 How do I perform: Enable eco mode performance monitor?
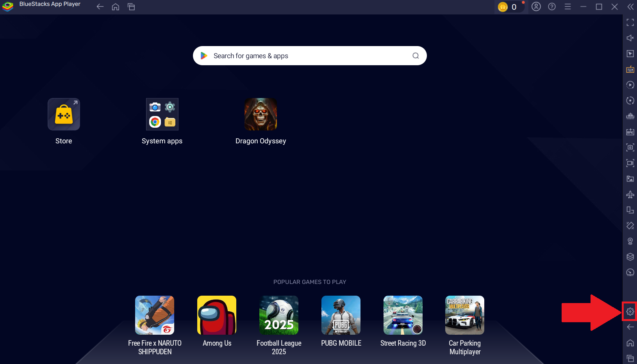coord(630,273)
